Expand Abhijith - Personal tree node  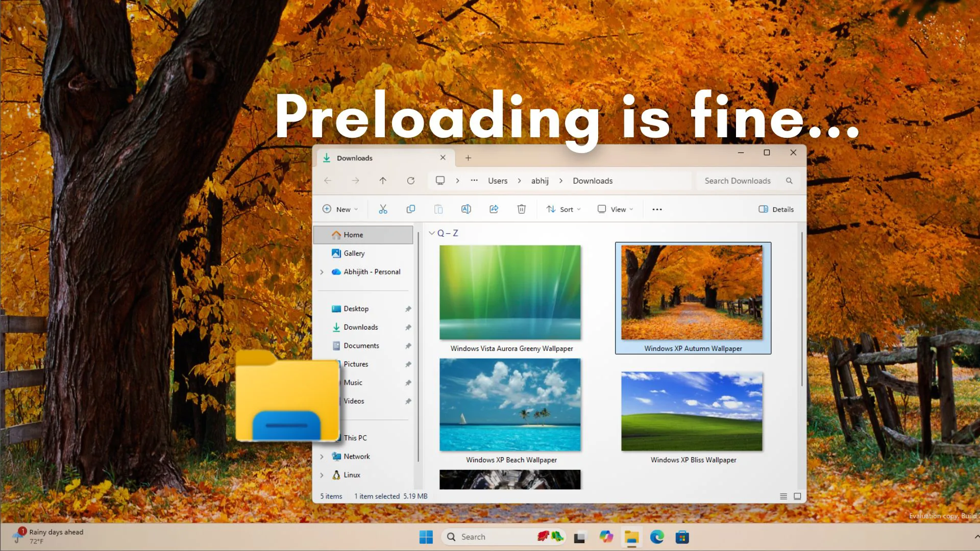tap(322, 272)
